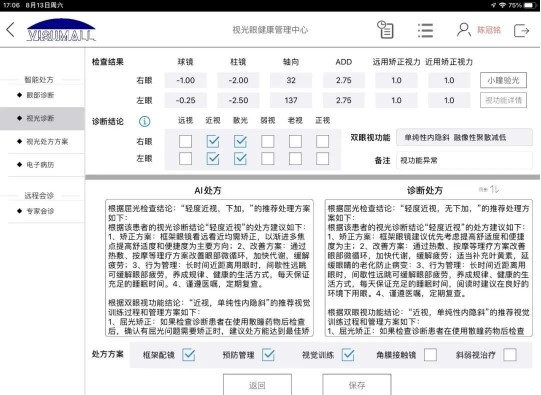
Task: Enable the 角膜接触镜 checkbox
Action: tap(430, 355)
